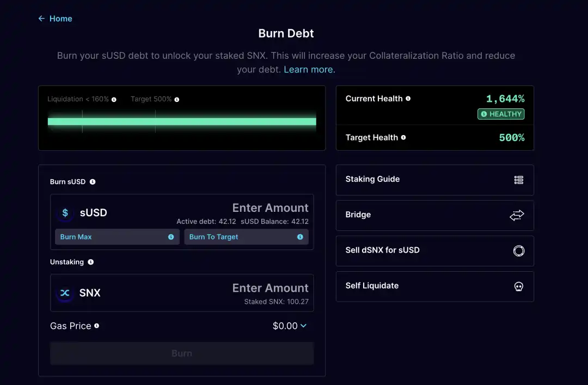The height and width of the screenshot is (385, 588).
Task: Click Current Health info icon
Action: 408,99
